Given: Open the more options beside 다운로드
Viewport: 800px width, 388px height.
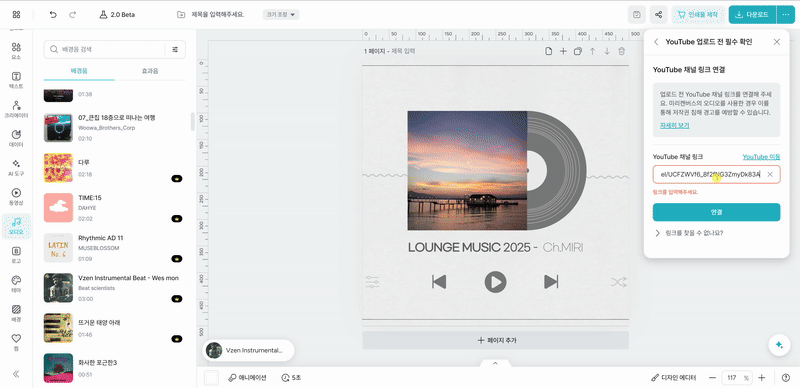Looking at the screenshot, I should pyautogui.click(x=785, y=15).
